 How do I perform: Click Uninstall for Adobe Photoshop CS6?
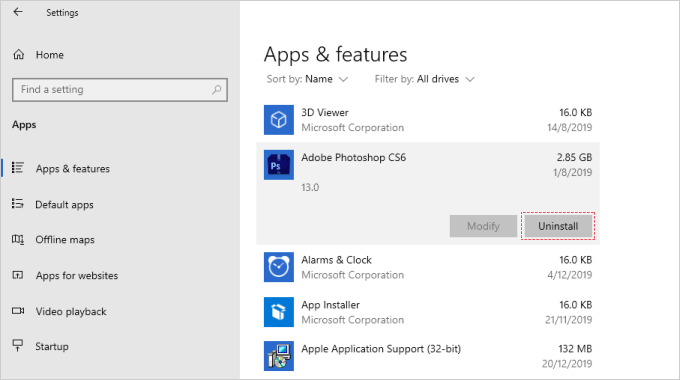558,226
